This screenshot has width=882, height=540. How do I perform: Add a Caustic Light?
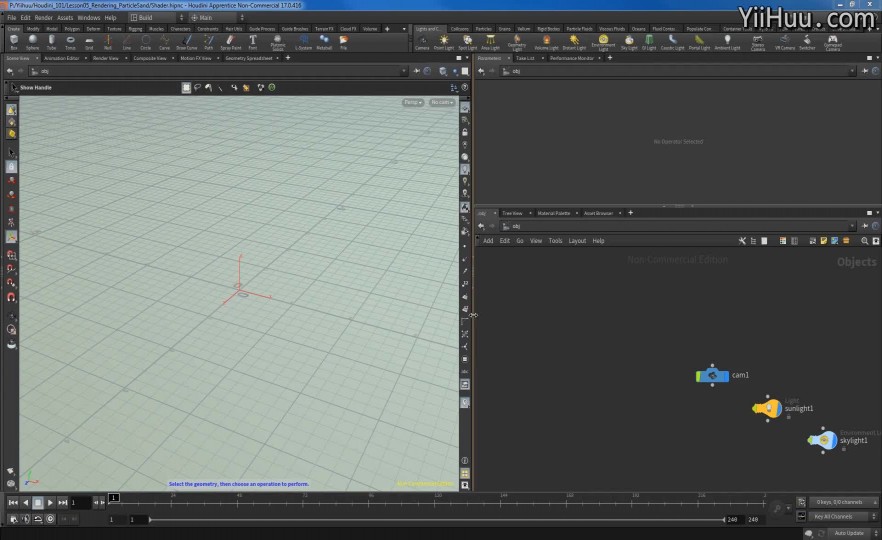672,42
